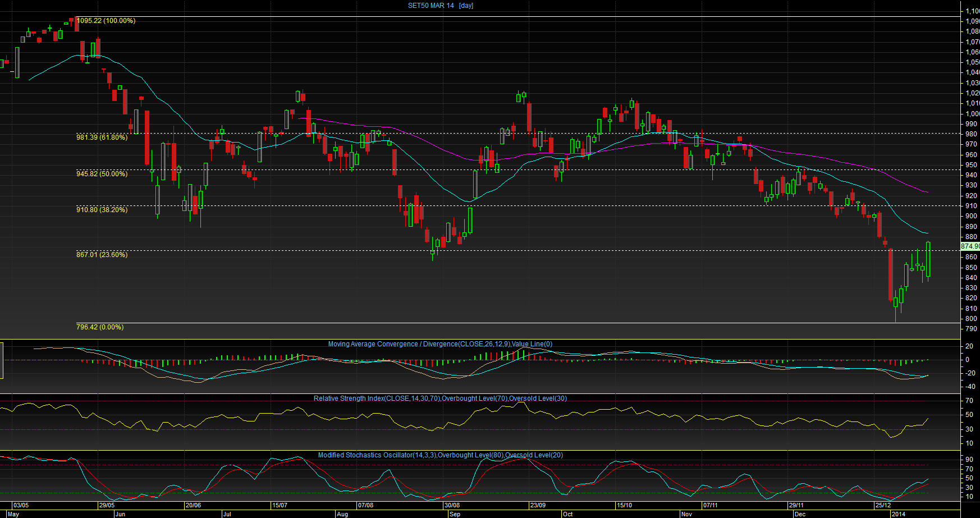Click the Modified Stochastics Oscillator indicator title
Image resolution: width=980 pixels, height=518 pixels.
pos(440,455)
